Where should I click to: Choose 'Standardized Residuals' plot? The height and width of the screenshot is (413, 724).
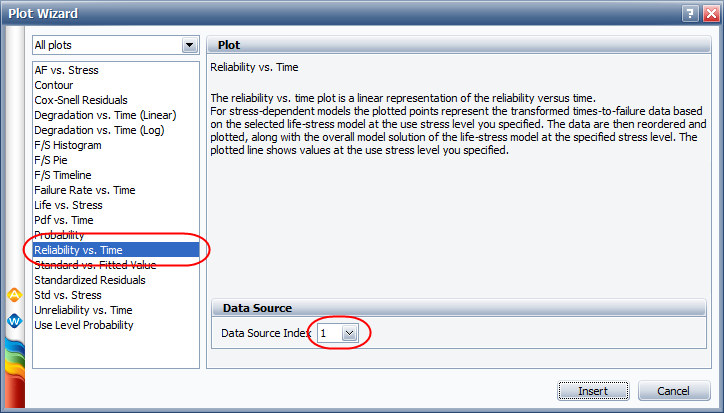point(90,280)
